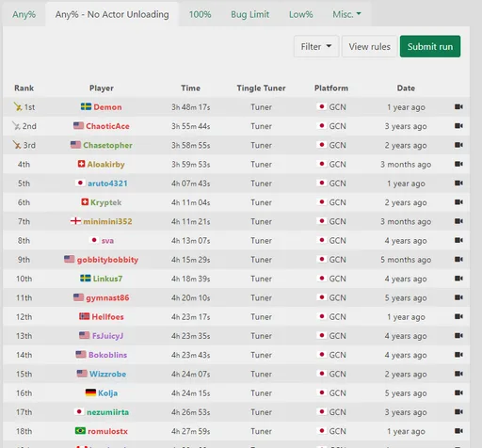Image resolution: width=482 pixels, height=448 pixels.
Task: Click the gold trophy icon beside 1st
Action: point(18,107)
